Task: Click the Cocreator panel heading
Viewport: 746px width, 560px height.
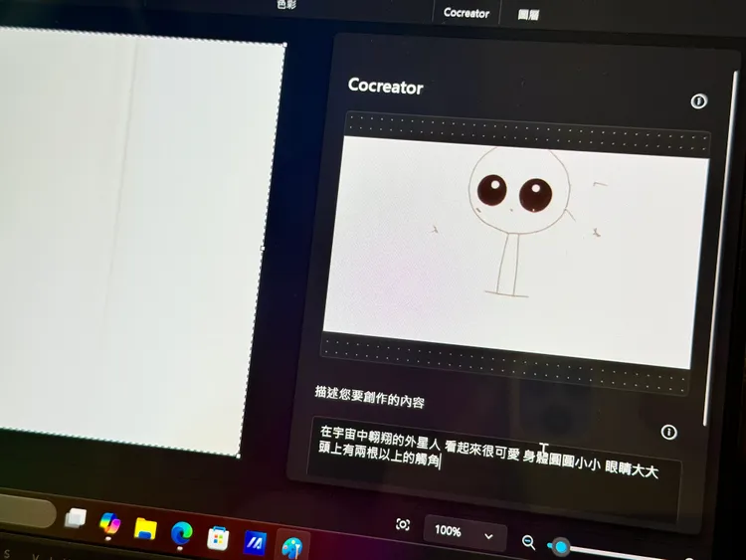Action: 385,87
